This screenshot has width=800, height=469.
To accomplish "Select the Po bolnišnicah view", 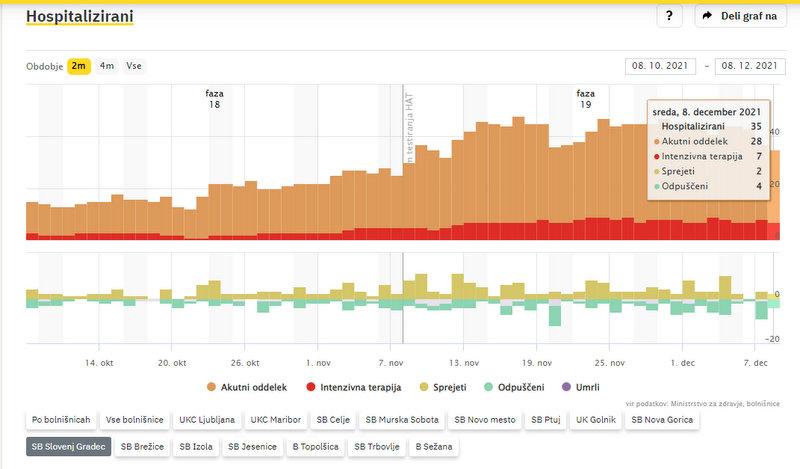I will click(x=62, y=419).
